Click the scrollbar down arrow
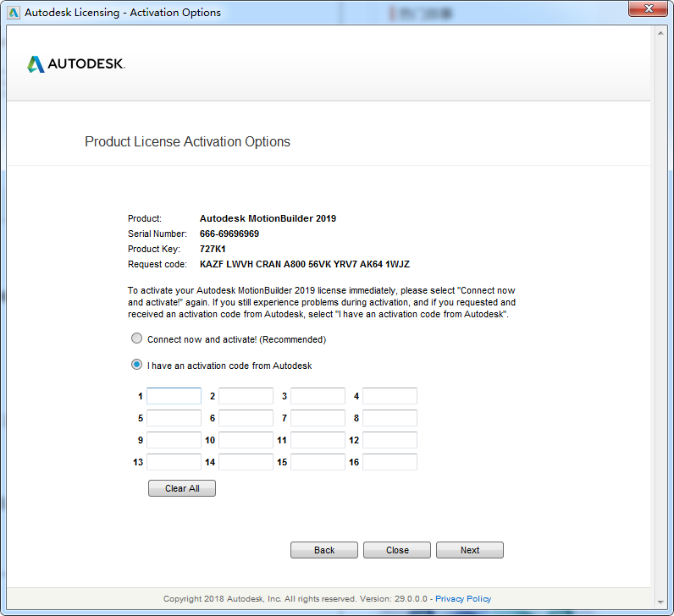The image size is (674, 616). click(660, 602)
